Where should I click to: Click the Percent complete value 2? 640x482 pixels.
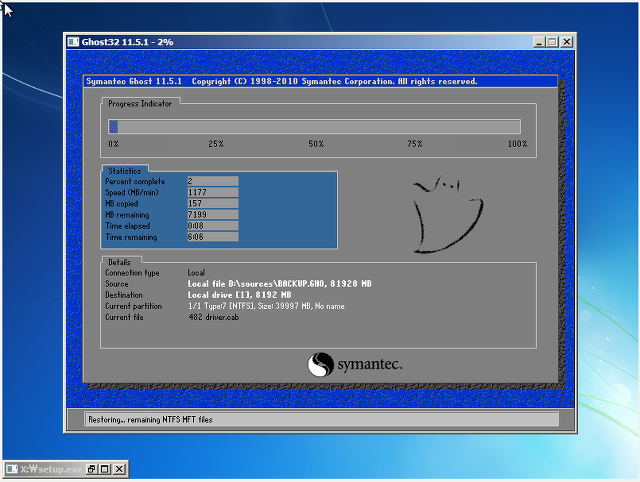(213, 181)
